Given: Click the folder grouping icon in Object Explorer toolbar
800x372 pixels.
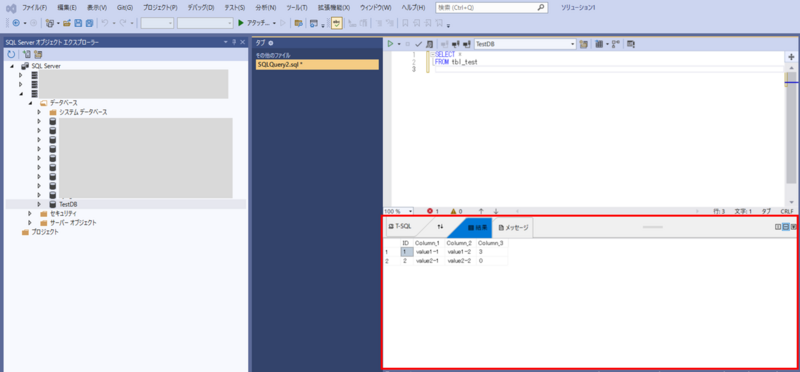Looking at the screenshot, I should click(x=38, y=54).
